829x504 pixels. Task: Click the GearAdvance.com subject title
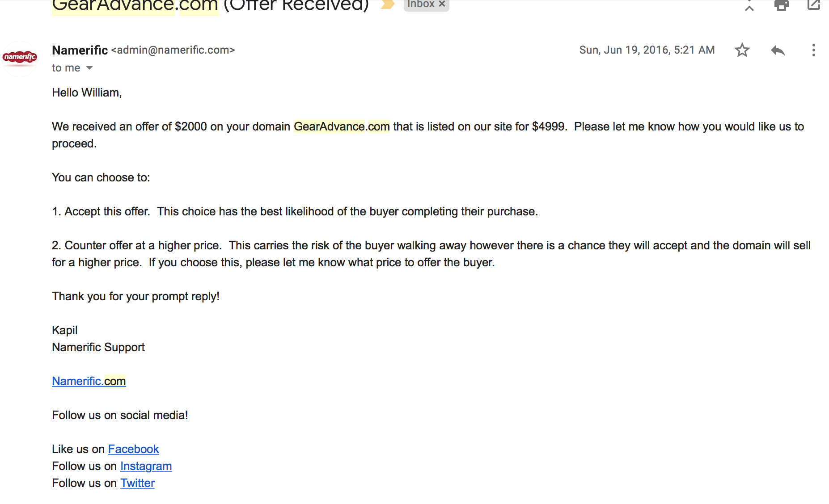pyautogui.click(x=135, y=5)
